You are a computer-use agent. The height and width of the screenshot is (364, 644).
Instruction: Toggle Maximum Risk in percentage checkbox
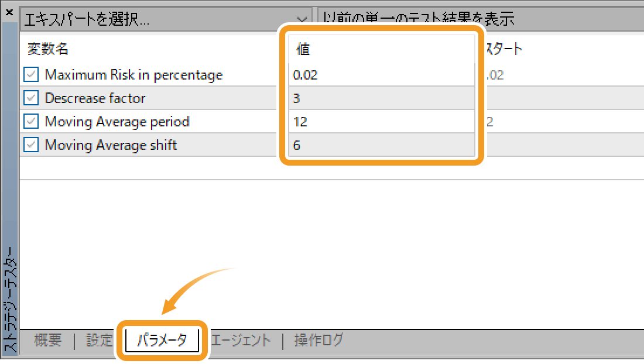(x=31, y=75)
